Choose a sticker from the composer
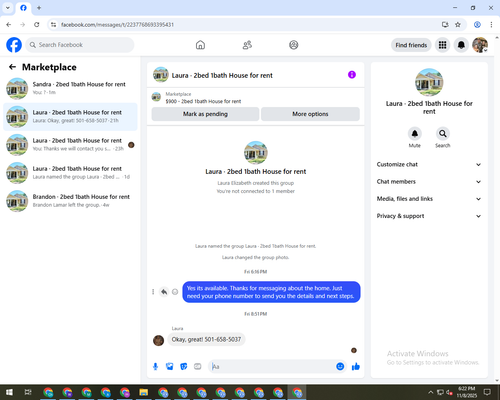The width and height of the screenshot is (500, 400). click(184, 367)
